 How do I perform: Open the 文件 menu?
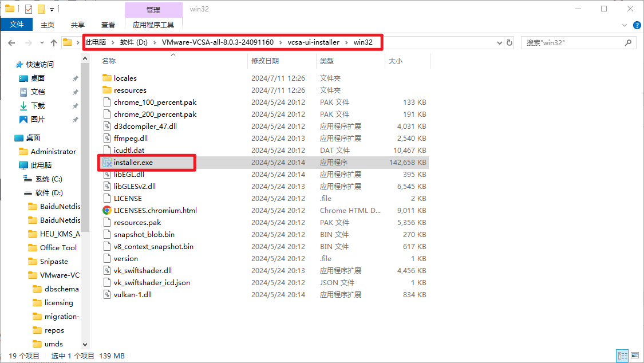tap(17, 25)
